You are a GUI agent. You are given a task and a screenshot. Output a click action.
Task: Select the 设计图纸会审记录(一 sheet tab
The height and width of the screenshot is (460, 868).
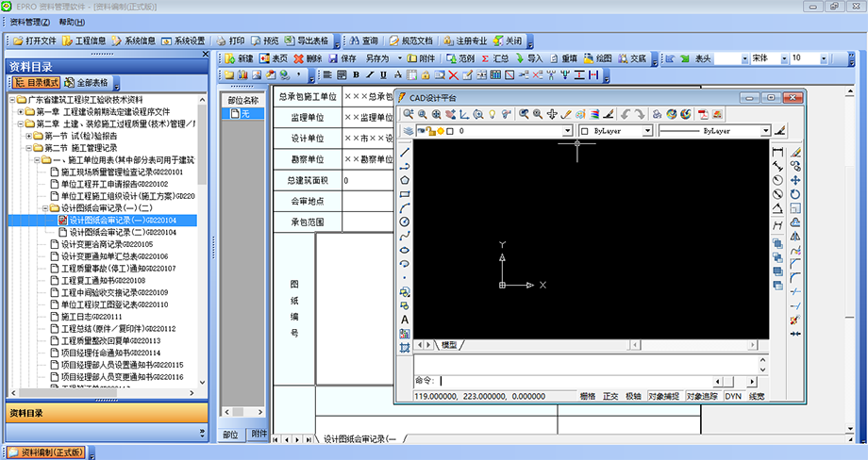[x=359, y=439]
